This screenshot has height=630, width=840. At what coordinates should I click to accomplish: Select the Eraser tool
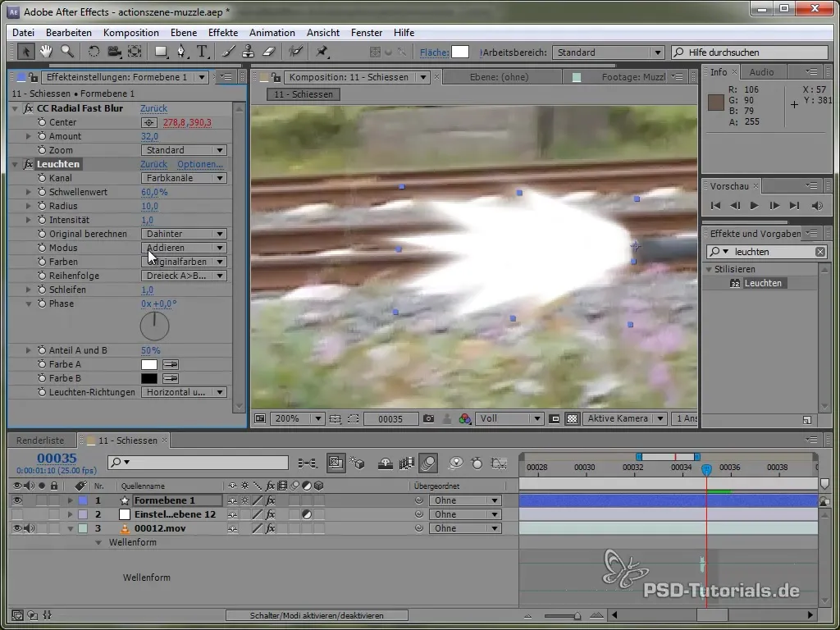pyautogui.click(x=268, y=52)
